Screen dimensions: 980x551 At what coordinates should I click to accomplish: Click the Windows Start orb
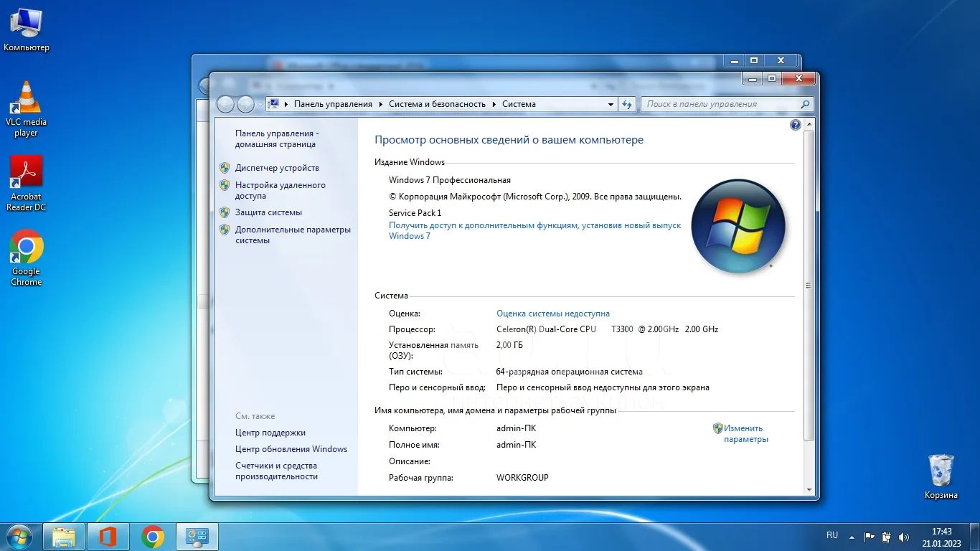click(19, 537)
